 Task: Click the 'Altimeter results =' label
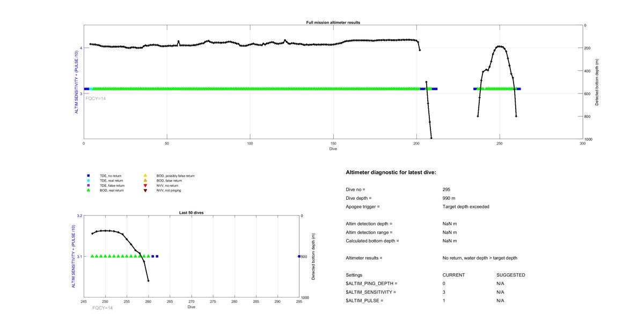tap(364, 258)
